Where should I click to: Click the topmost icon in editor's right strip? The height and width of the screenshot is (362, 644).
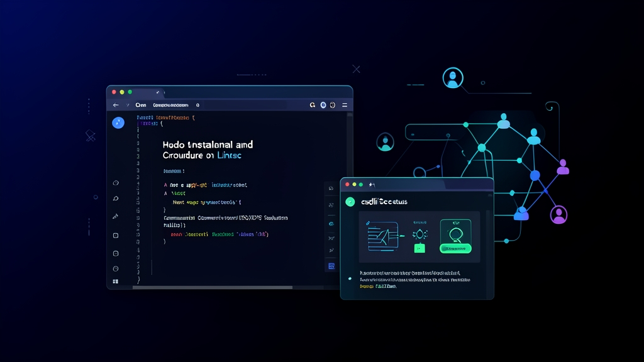pyautogui.click(x=331, y=189)
